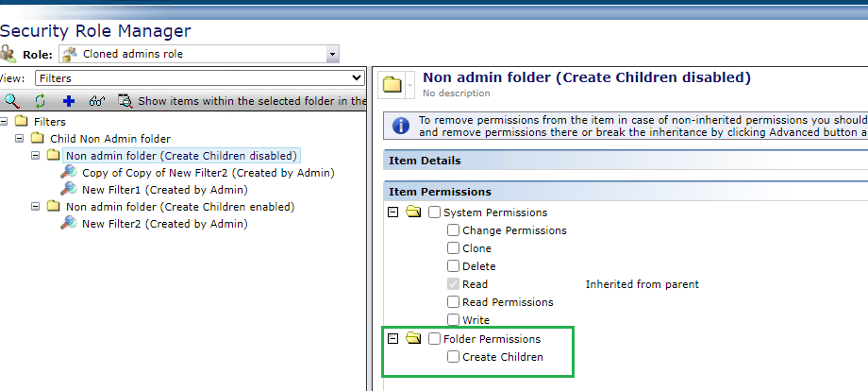Click the glasses view icon in toolbar
This screenshot has height=391, width=868.
(96, 100)
